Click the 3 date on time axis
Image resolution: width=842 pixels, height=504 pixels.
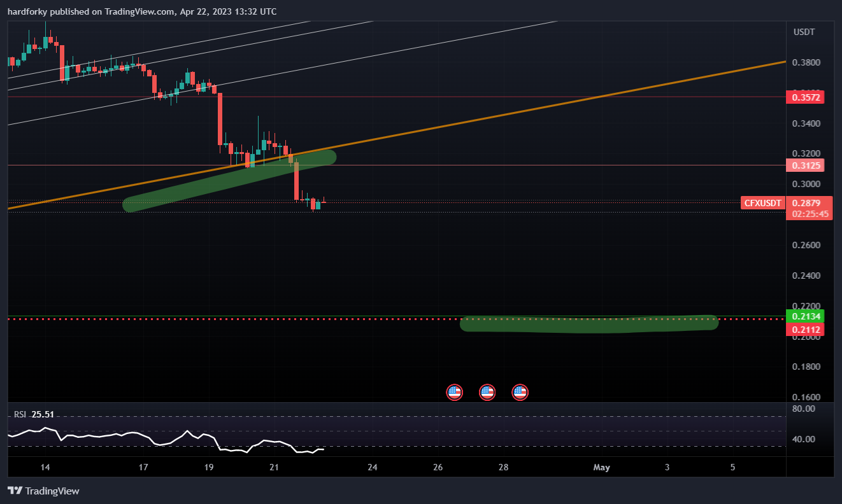667,467
